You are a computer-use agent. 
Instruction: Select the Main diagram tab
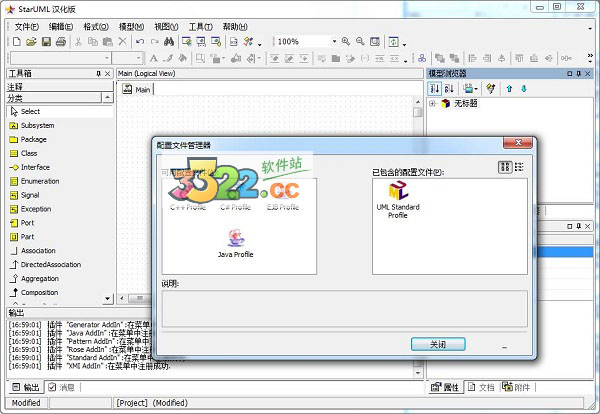[x=137, y=90]
